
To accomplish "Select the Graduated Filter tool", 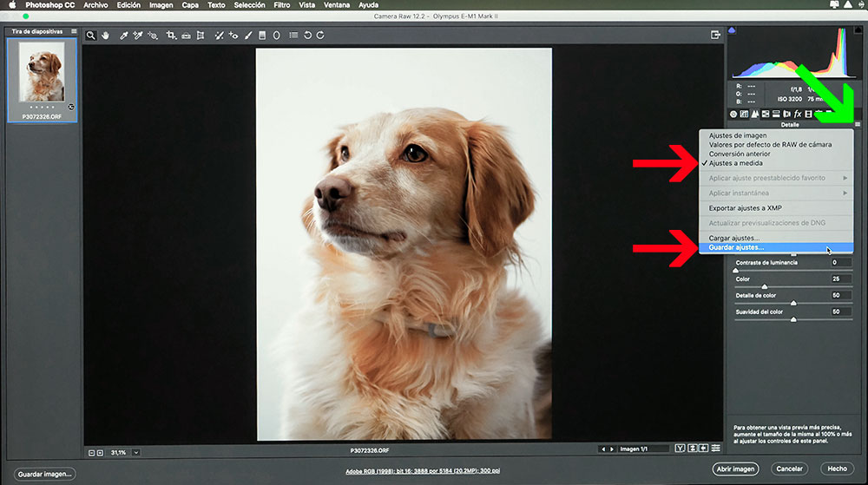I will [262, 36].
